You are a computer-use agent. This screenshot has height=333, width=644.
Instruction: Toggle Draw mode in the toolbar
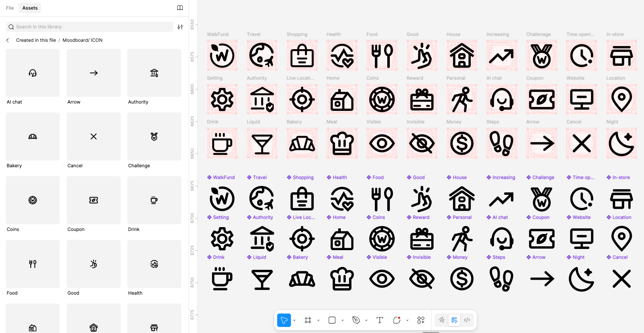442,320
